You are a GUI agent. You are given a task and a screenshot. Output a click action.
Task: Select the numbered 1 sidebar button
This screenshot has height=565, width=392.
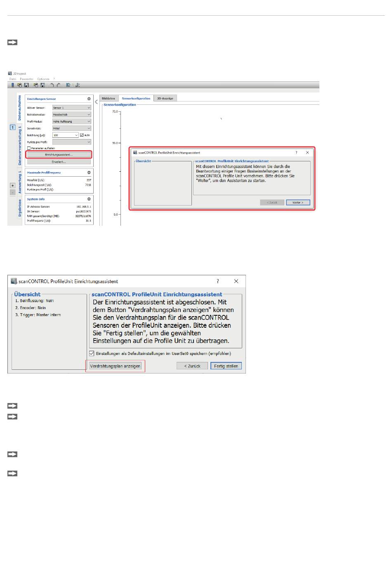click(x=13, y=127)
